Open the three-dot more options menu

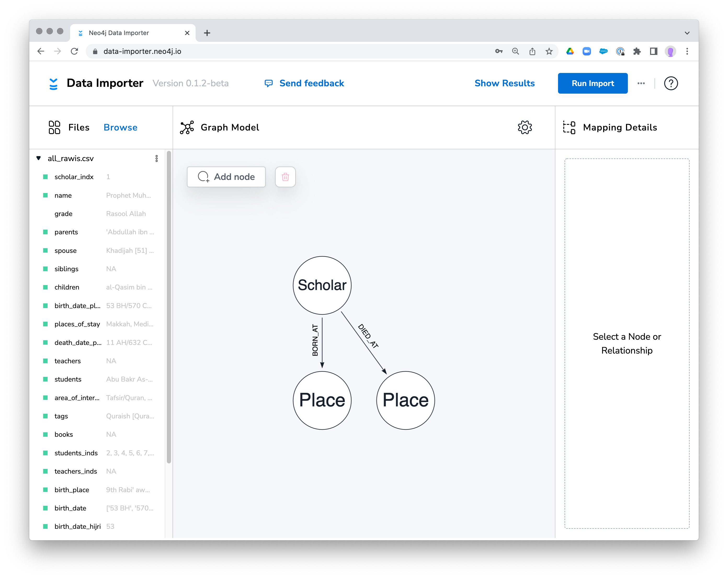[641, 83]
